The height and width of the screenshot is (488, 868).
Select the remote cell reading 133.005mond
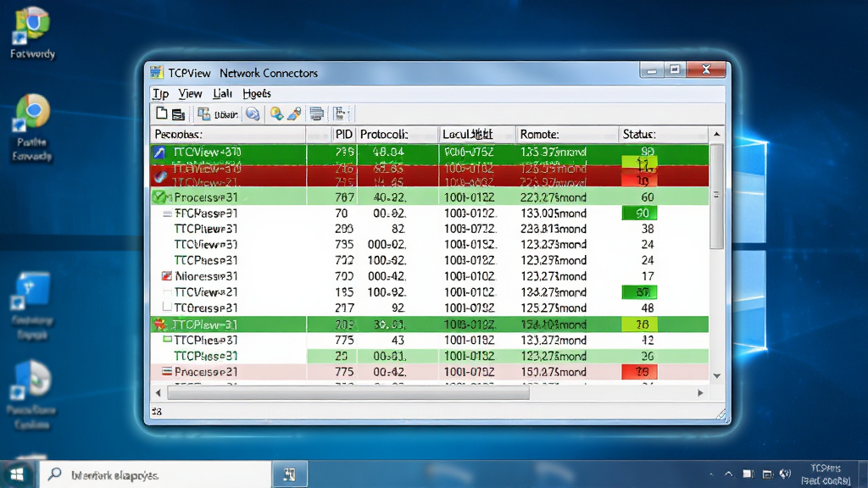coord(553,213)
